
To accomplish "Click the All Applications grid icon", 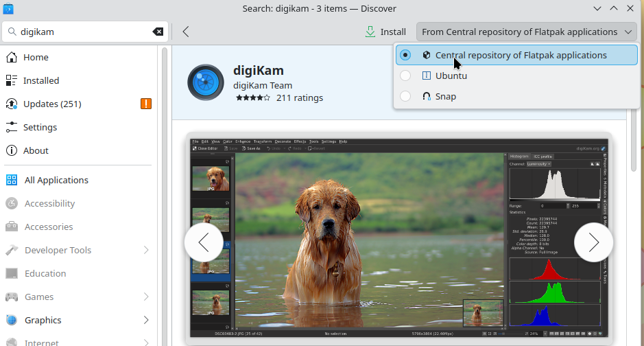I will point(12,180).
